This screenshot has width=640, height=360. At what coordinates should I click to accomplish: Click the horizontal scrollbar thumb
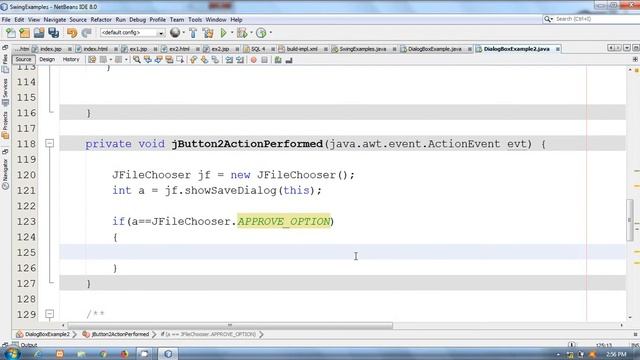[230, 325]
